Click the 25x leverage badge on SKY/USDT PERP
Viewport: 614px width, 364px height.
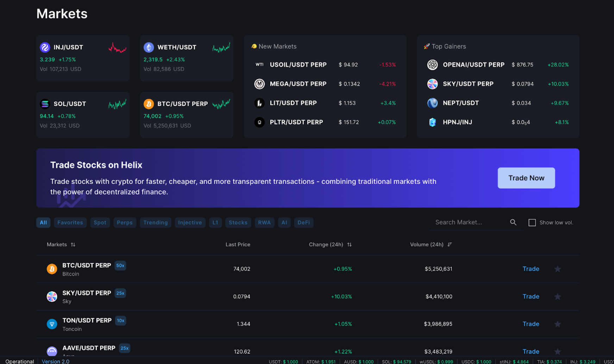(x=120, y=293)
